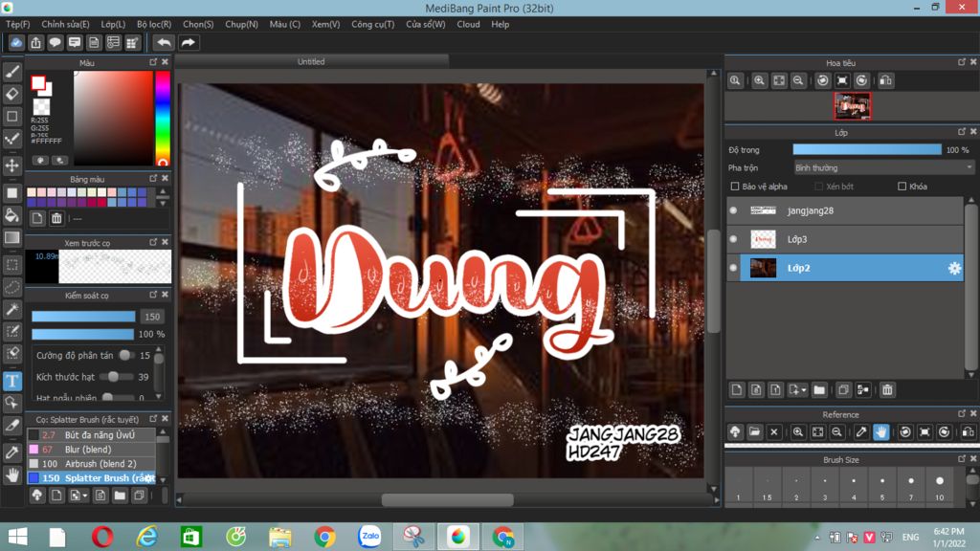
Task: Open File Explorer from the taskbar
Action: 280,537
